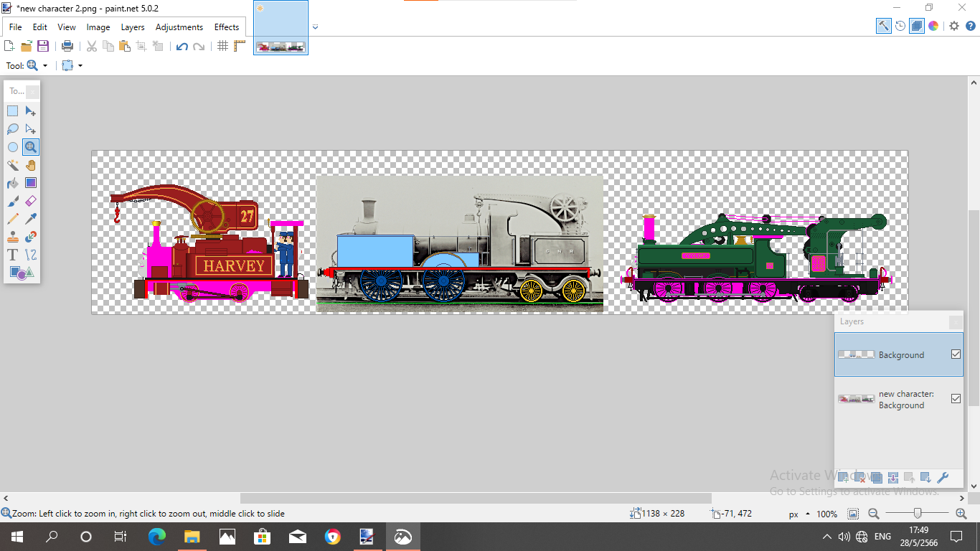Click the zoom slider handle

(x=918, y=514)
